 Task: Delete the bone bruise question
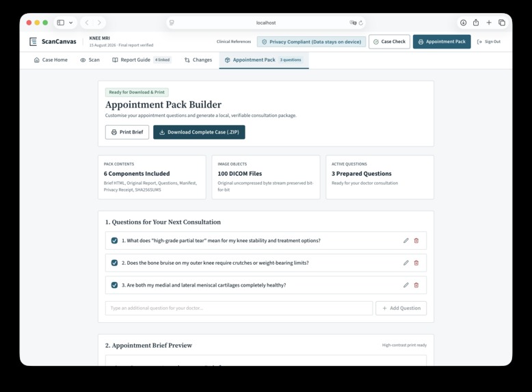[x=416, y=263]
